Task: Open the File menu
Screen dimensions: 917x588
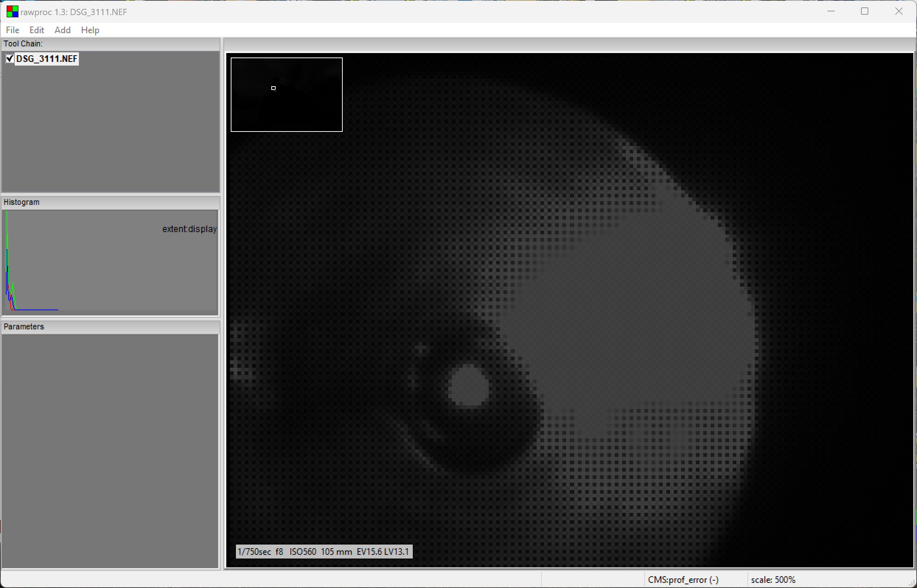Action: [13, 30]
